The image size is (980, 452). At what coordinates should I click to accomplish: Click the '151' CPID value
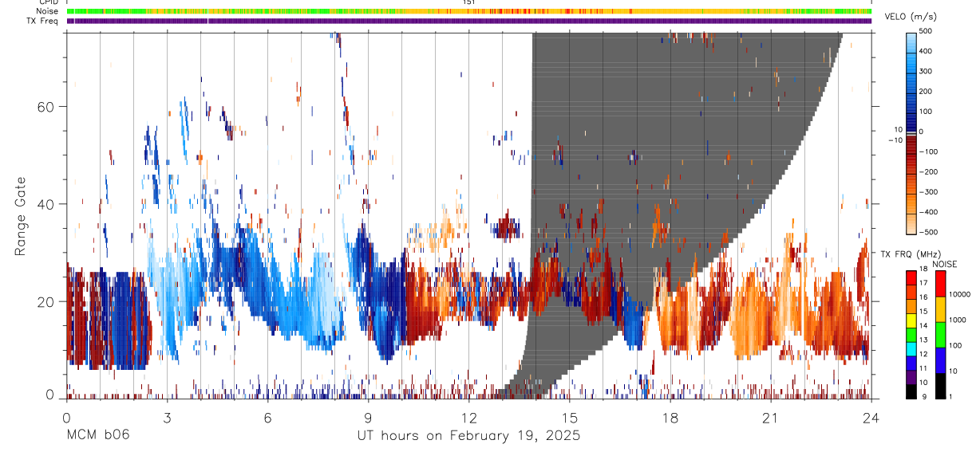pyautogui.click(x=469, y=2)
